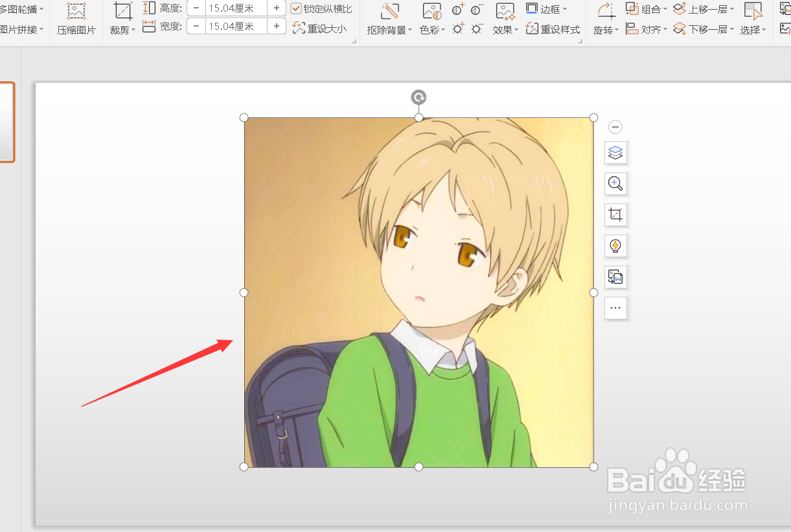This screenshot has width=791, height=532.
Task: Open the 选择 selection dropdown
Action: 753,19
